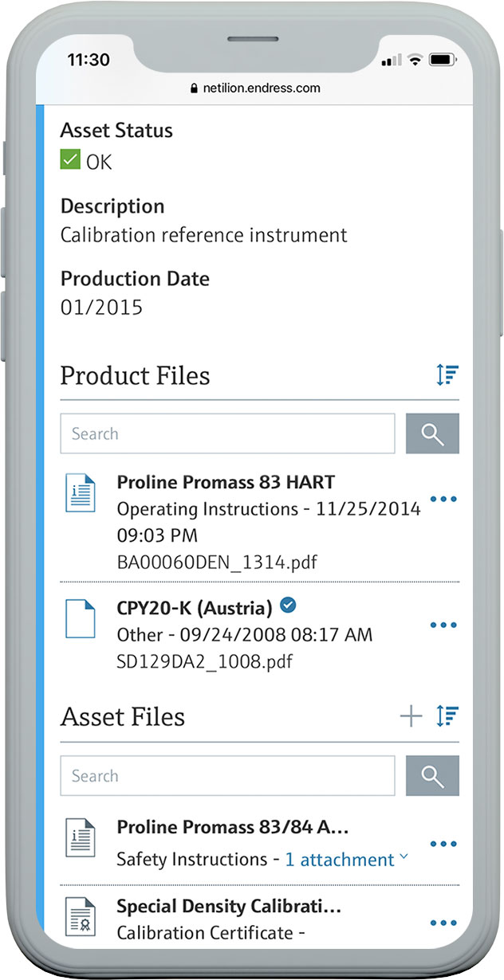
Task: Open the SD129DA2_1008.pdf file
Action: 206,662
